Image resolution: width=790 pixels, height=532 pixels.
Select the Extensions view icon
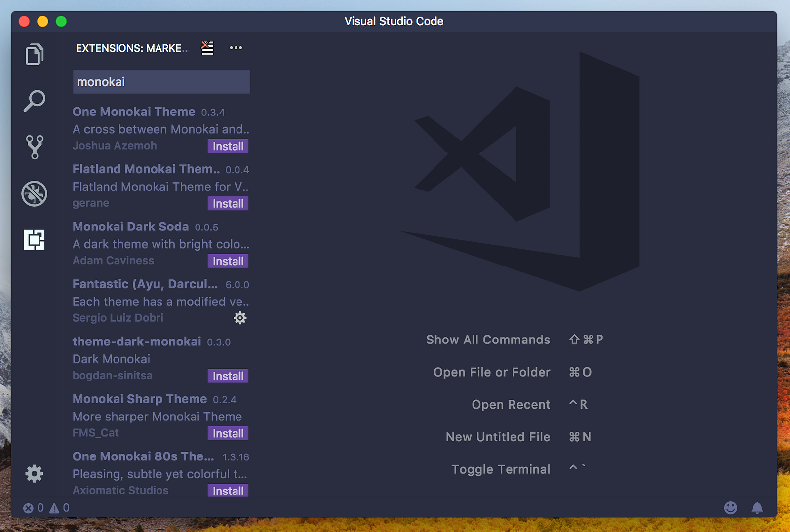tap(35, 240)
